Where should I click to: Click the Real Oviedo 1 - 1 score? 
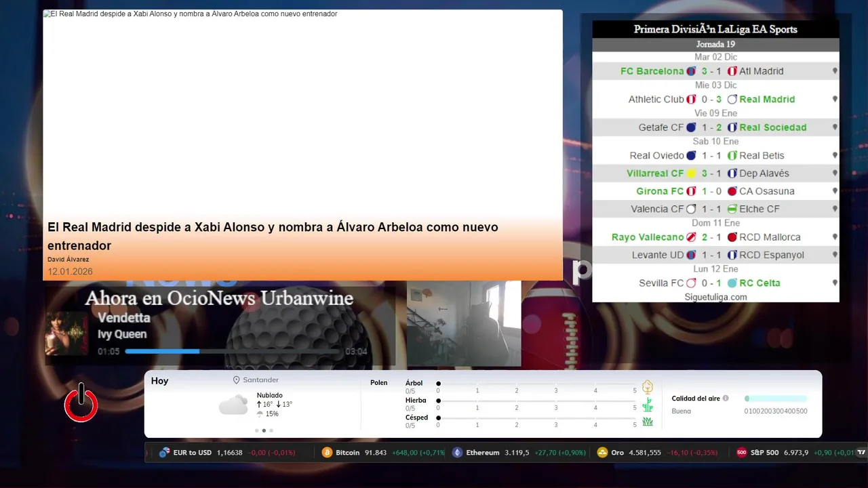(x=712, y=155)
